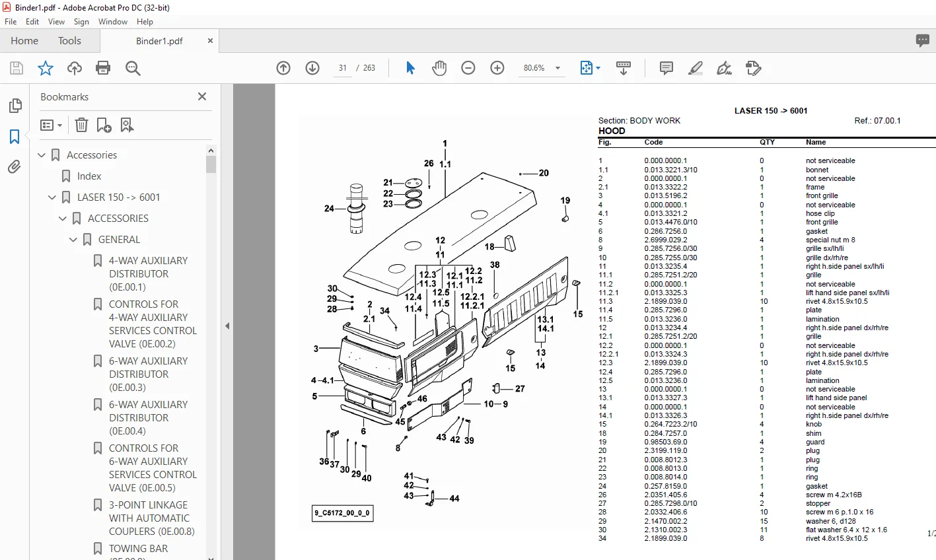Viewport: 936px width, 560px height.
Task: Open the 6-WAY AUXILIARY DISTRIBUTOR (0E.00.3) bookmark
Action: [x=149, y=374]
